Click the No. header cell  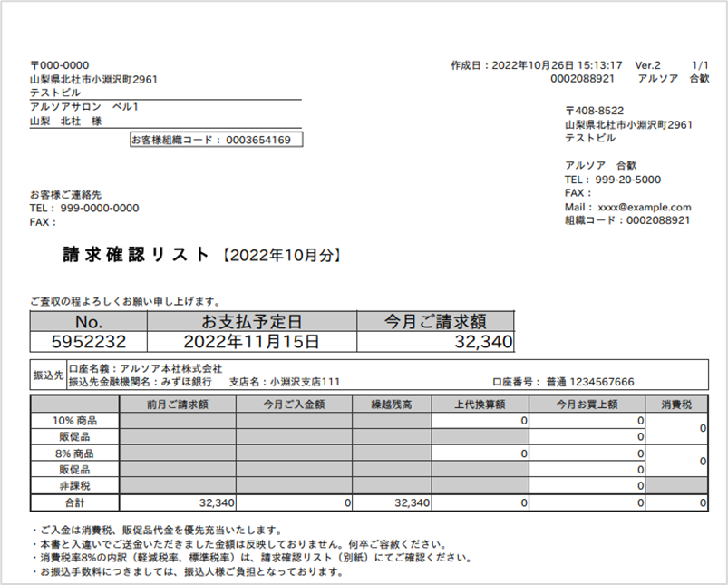tap(89, 322)
